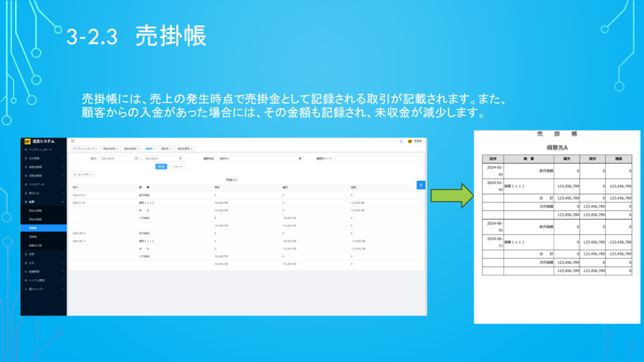Expand the 決算 sidebar menu
The image size is (644, 362).
tap(43, 254)
